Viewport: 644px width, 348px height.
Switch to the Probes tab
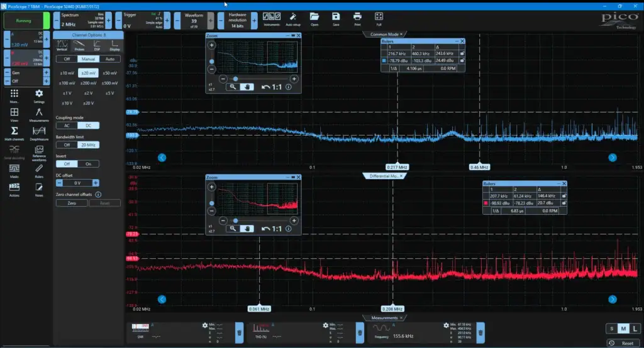pyautogui.click(x=79, y=45)
